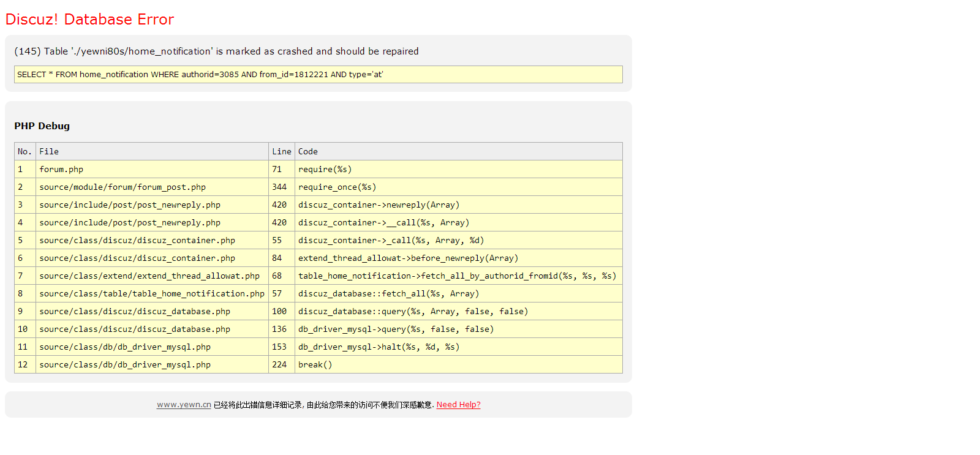Viewport: 980px width, 455px height.
Task: Click the 'File' column header
Action: [153, 151]
